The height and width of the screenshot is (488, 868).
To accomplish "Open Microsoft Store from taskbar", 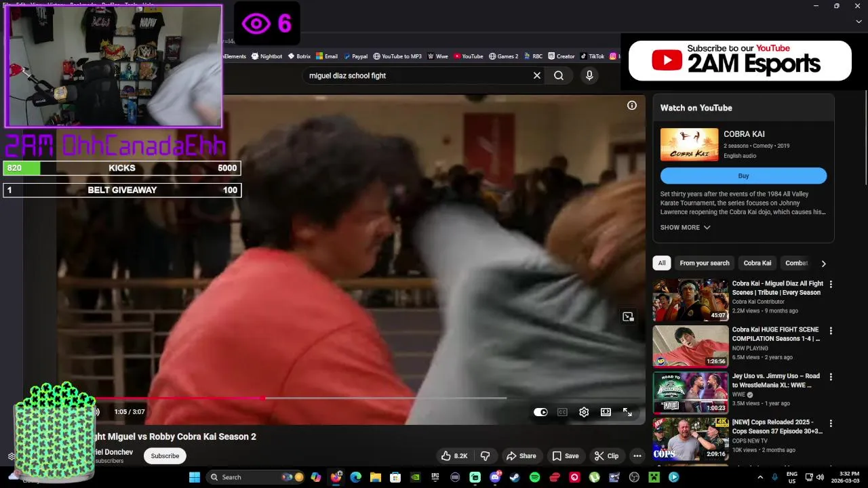I will [395, 477].
